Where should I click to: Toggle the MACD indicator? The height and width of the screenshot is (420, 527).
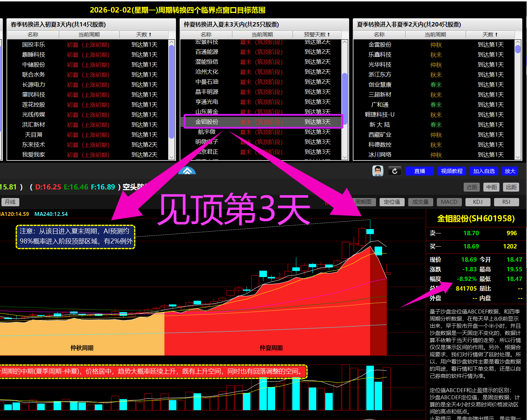pyautogui.click(x=449, y=202)
